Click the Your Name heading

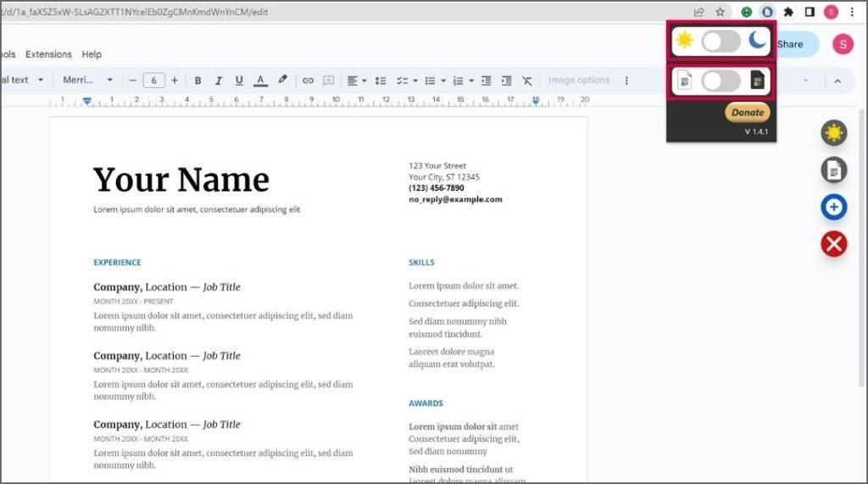181,180
